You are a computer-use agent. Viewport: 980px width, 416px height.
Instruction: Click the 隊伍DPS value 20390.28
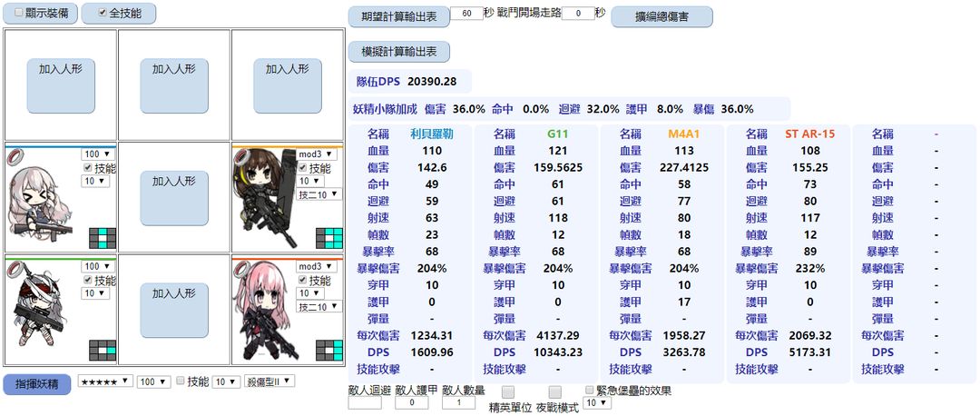[x=432, y=82]
